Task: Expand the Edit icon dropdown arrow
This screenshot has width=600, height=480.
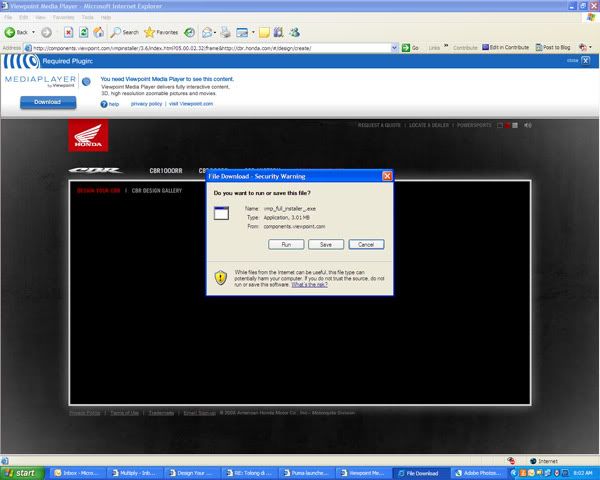Action: point(253,33)
